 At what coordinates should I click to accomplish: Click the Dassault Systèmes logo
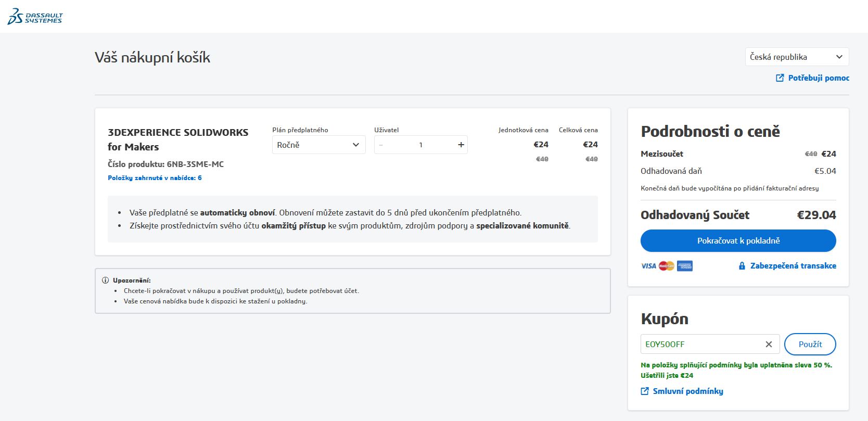[x=35, y=16]
